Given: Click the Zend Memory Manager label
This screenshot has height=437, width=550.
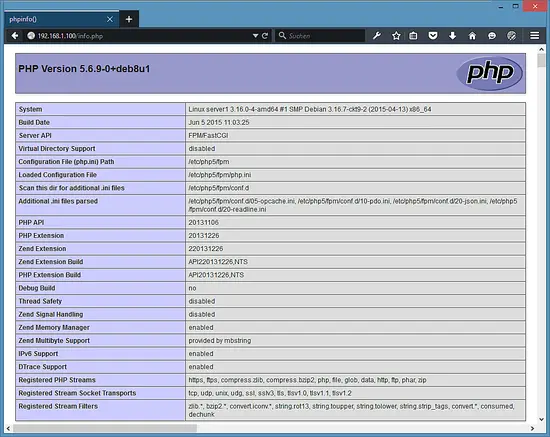Looking at the screenshot, I should [x=54, y=328].
